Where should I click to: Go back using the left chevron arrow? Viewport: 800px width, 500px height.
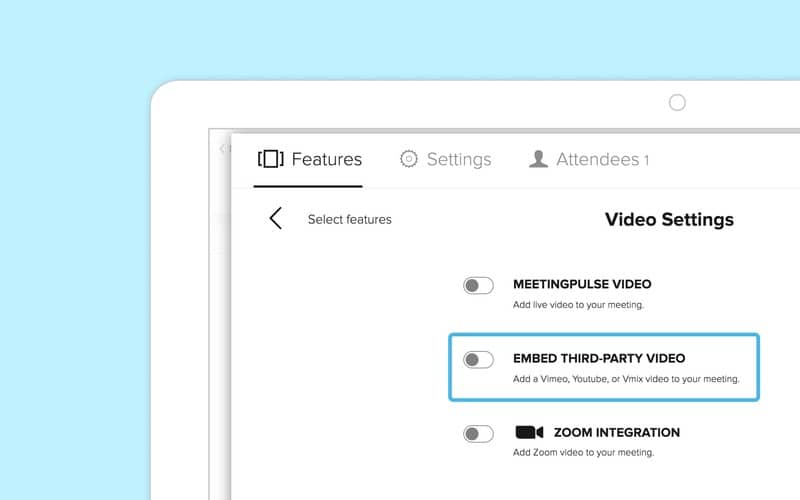[275, 219]
